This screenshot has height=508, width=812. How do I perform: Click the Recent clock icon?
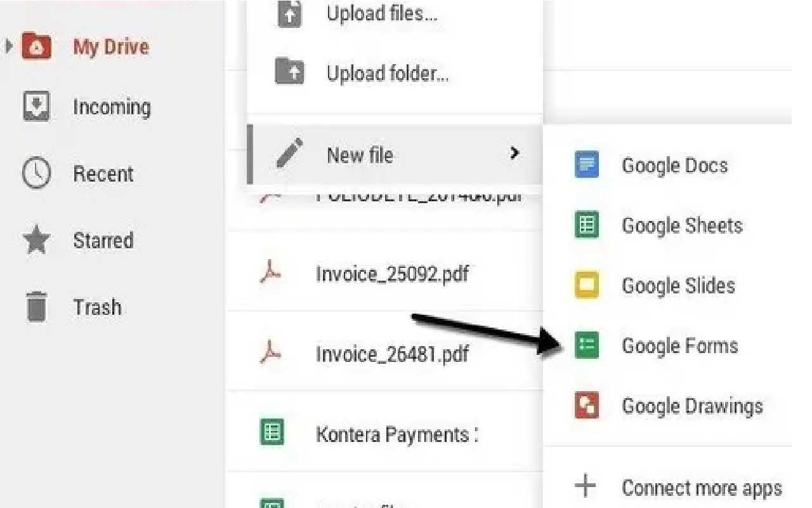[x=37, y=173]
